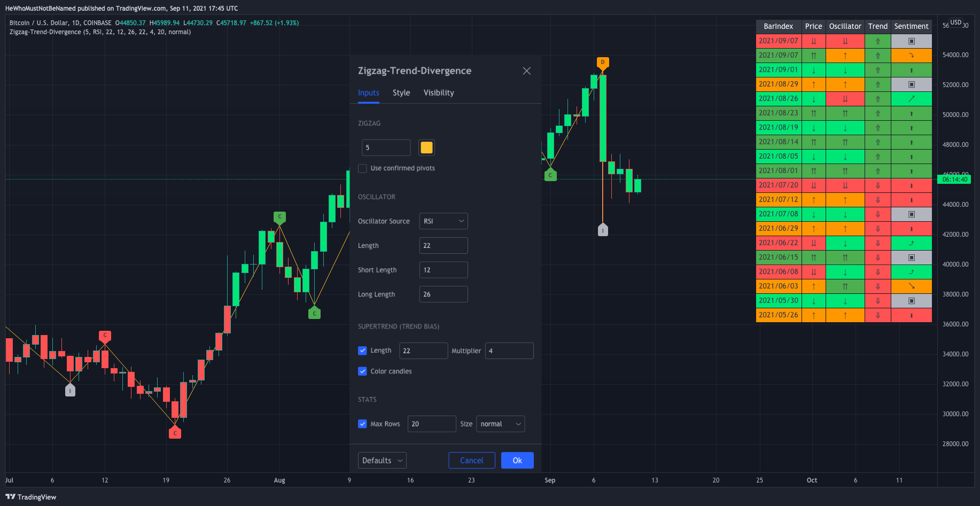Click the price arrow in 2021/08/23 row
The height and width of the screenshot is (506, 980).
tap(813, 113)
